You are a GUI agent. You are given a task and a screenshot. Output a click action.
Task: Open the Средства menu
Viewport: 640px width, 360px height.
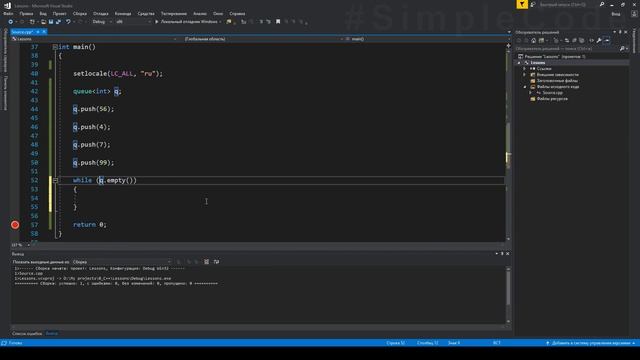coord(146,13)
